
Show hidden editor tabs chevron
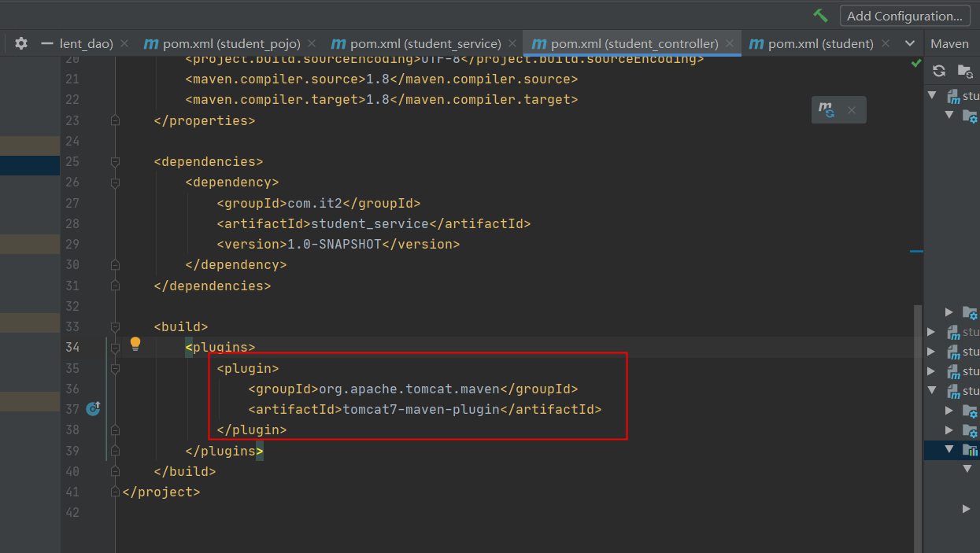pos(911,43)
